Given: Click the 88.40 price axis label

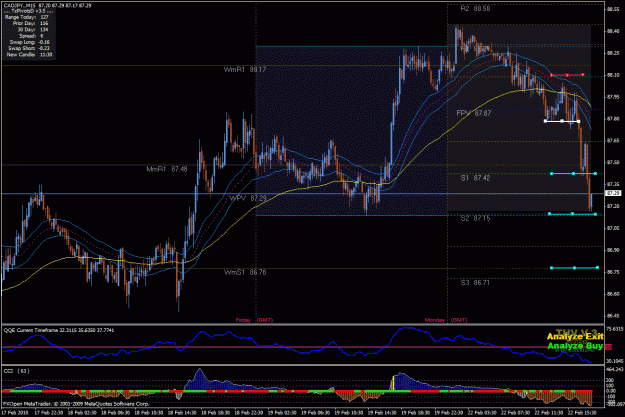Looking at the screenshot, I should [x=613, y=31].
